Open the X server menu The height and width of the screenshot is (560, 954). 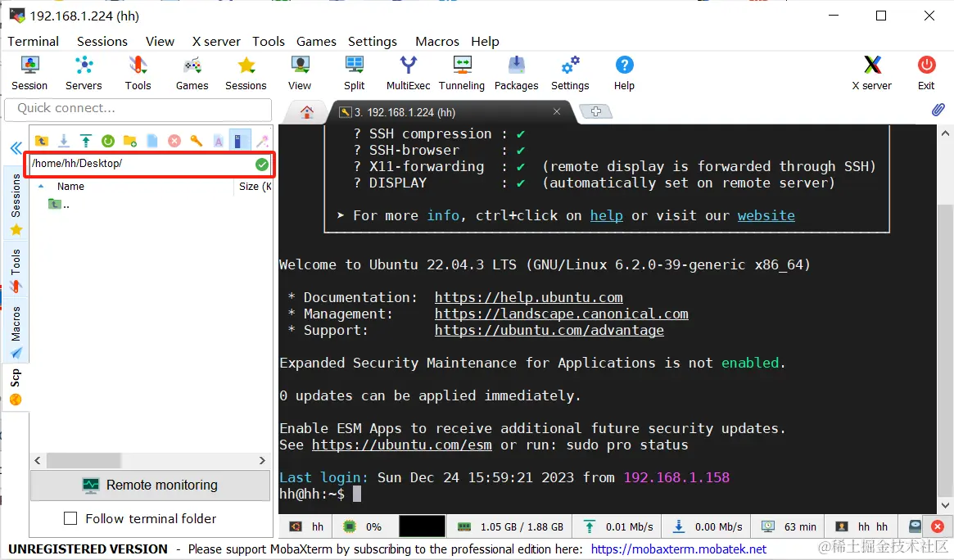pos(216,42)
